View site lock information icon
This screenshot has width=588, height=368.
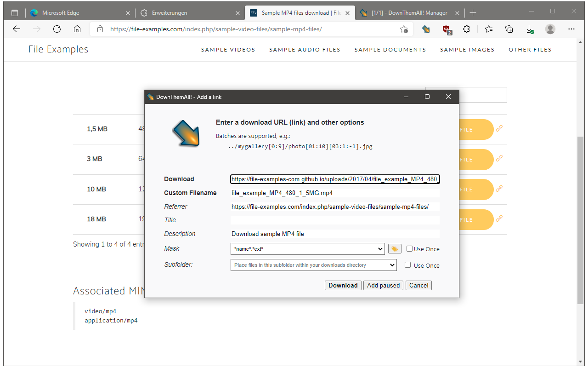100,29
